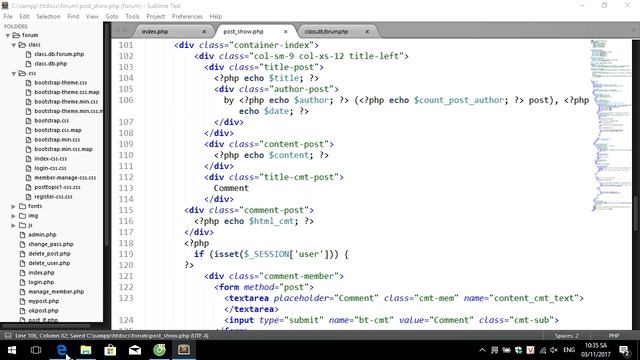Open index.php file in sidebar
This screenshot has height=360, width=640.
pos(41,273)
